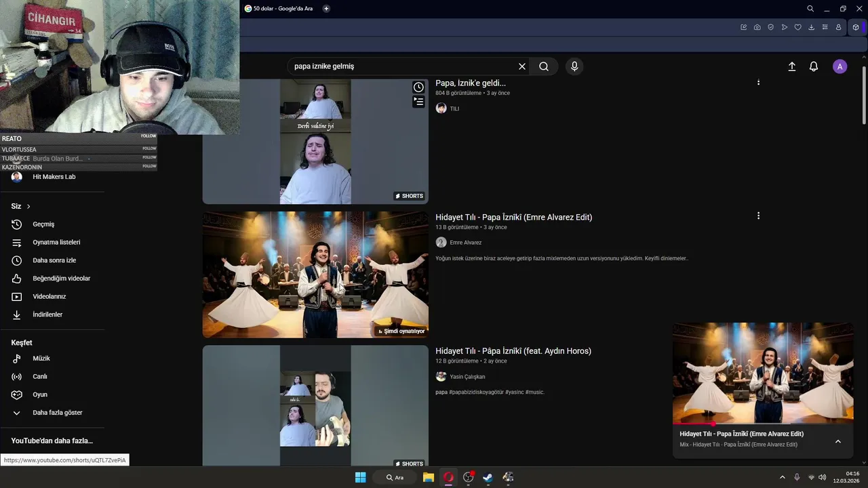Screen dimensions: 868x488
Task: Show hidden system tray icons chevron
Action: point(782,477)
